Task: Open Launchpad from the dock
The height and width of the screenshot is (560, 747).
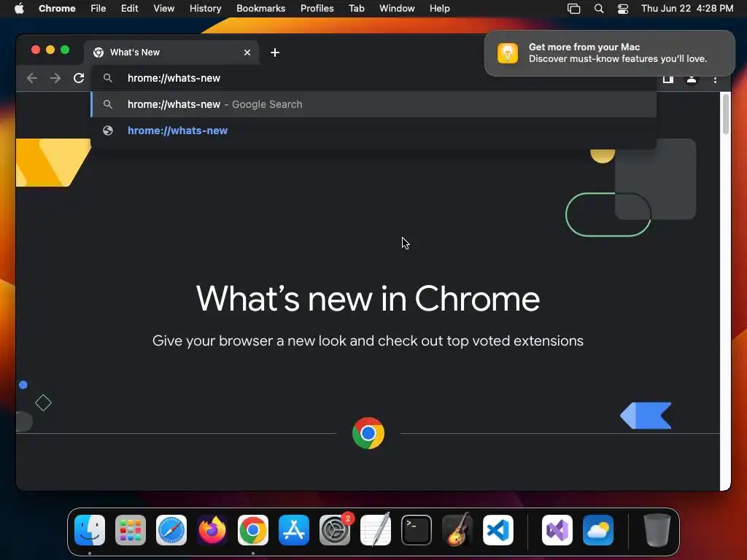Action: point(131,529)
